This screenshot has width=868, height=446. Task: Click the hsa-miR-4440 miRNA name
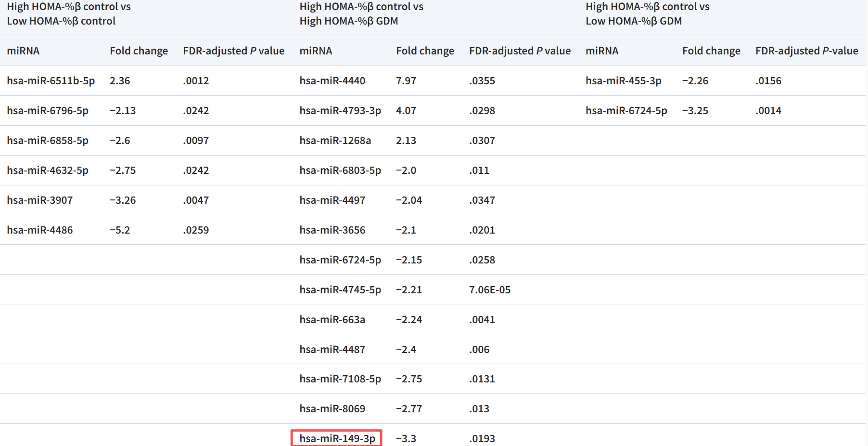point(332,81)
